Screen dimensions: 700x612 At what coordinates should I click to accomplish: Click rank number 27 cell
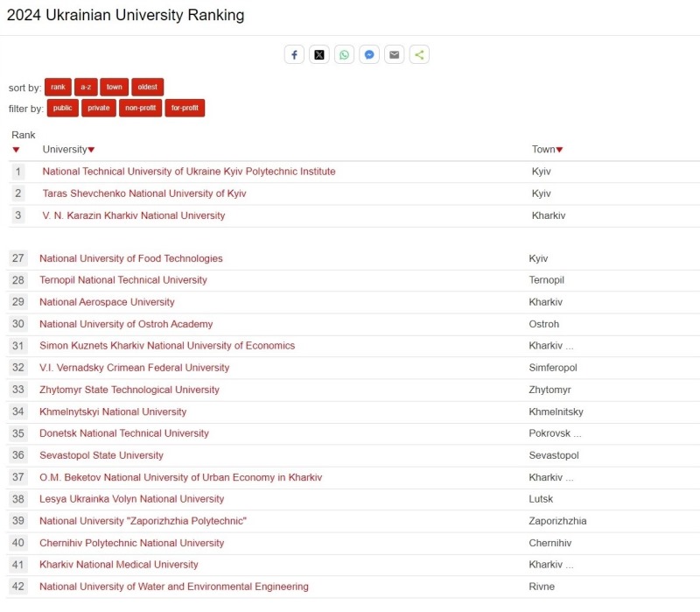click(x=17, y=258)
